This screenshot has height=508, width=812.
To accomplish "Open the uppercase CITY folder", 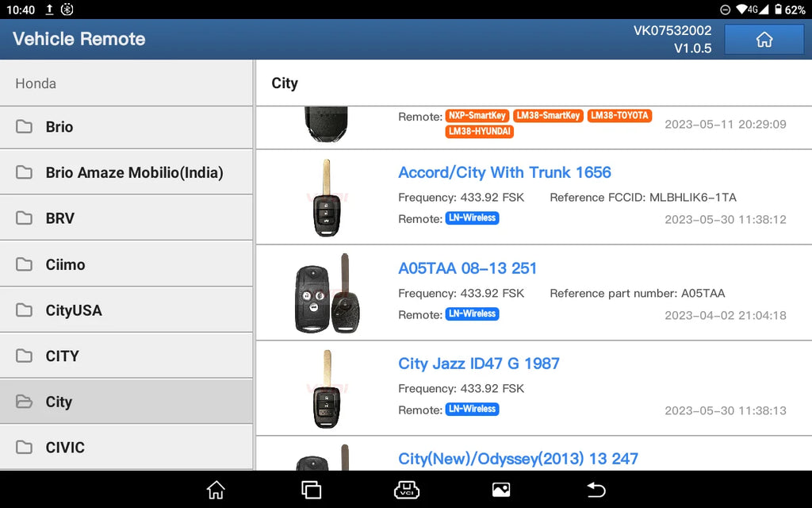I will pyautogui.click(x=126, y=356).
